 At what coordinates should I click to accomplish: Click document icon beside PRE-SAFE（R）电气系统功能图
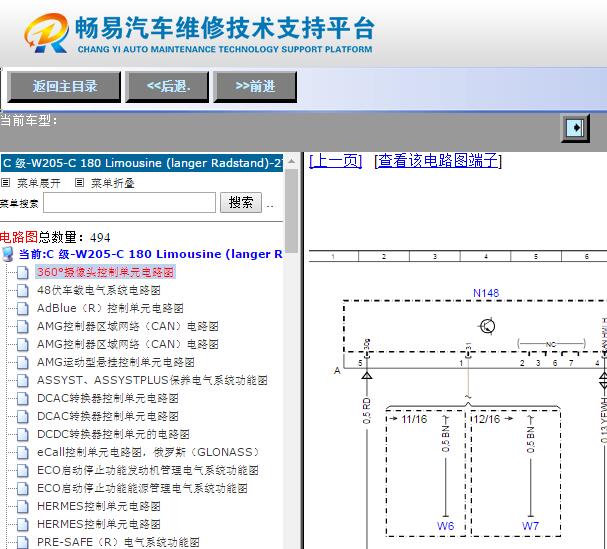pyautogui.click(x=23, y=542)
